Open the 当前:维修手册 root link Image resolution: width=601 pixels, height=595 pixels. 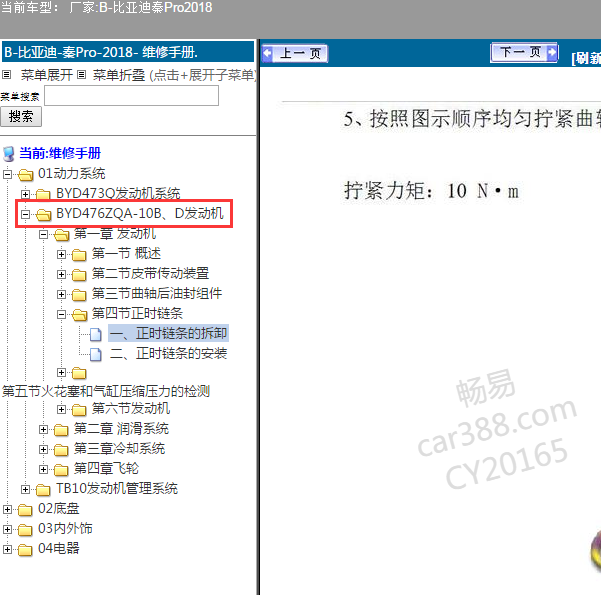click(60, 153)
